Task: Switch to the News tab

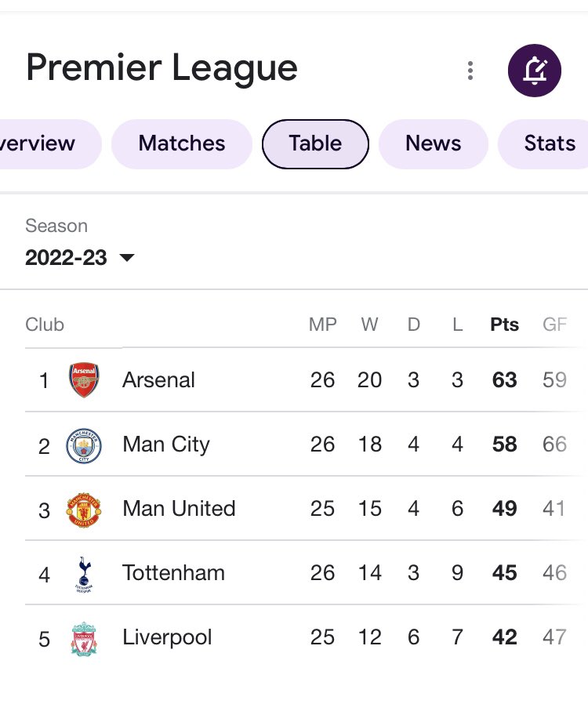Action: (434, 143)
